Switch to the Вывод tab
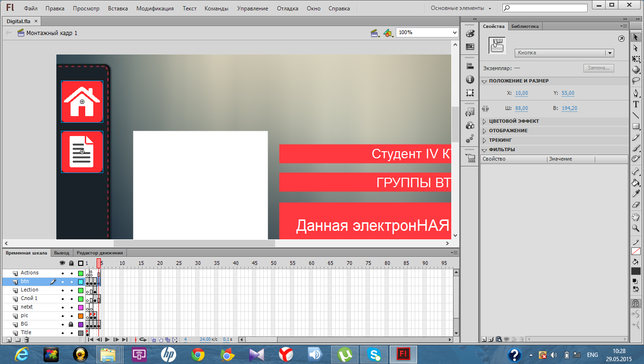The image size is (644, 364). point(62,253)
